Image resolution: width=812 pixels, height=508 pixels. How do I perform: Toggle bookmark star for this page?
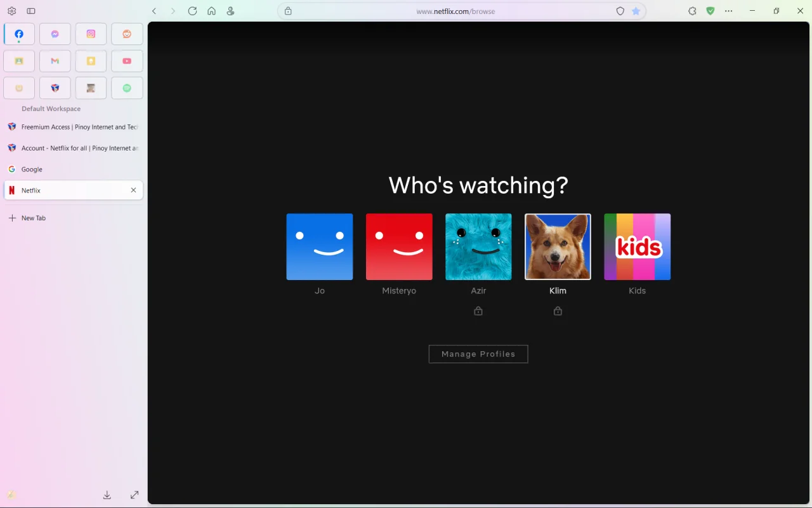point(636,11)
